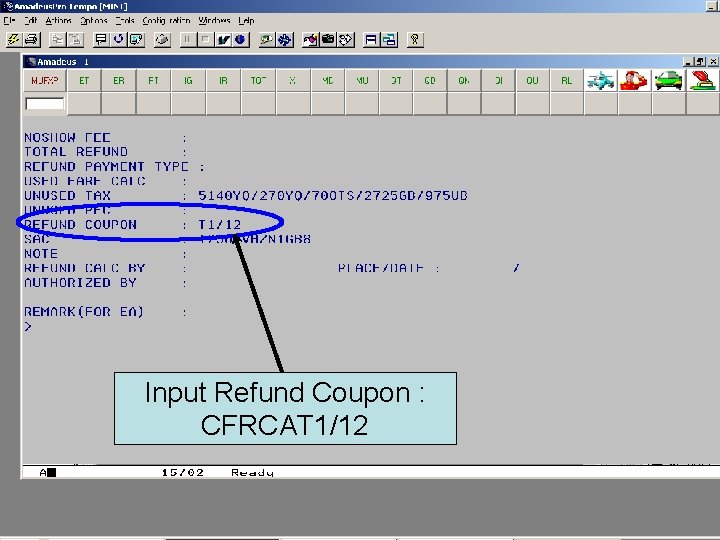Screen dimensions: 720x540
Task: Click the grayed-out paste icon
Action: tap(75, 39)
